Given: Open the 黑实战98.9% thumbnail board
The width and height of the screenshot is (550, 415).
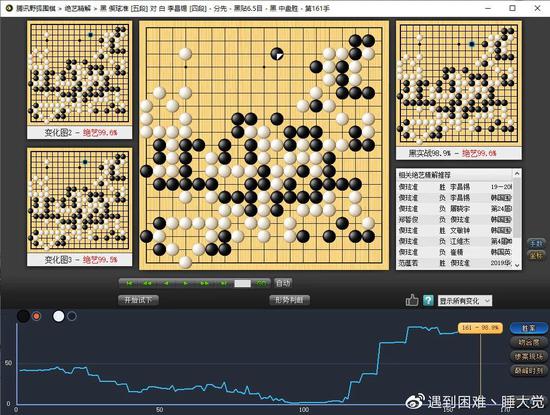Looking at the screenshot, I should pos(459,83).
